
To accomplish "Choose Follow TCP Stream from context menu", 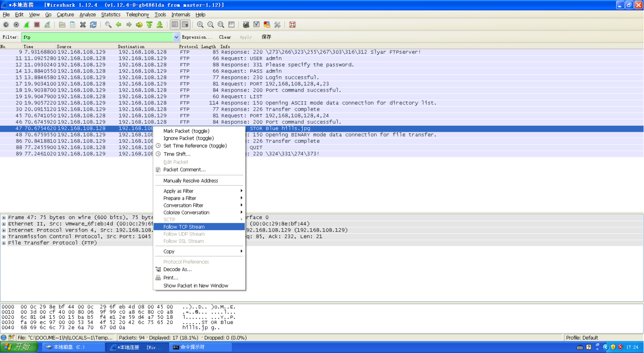I will point(184,227).
